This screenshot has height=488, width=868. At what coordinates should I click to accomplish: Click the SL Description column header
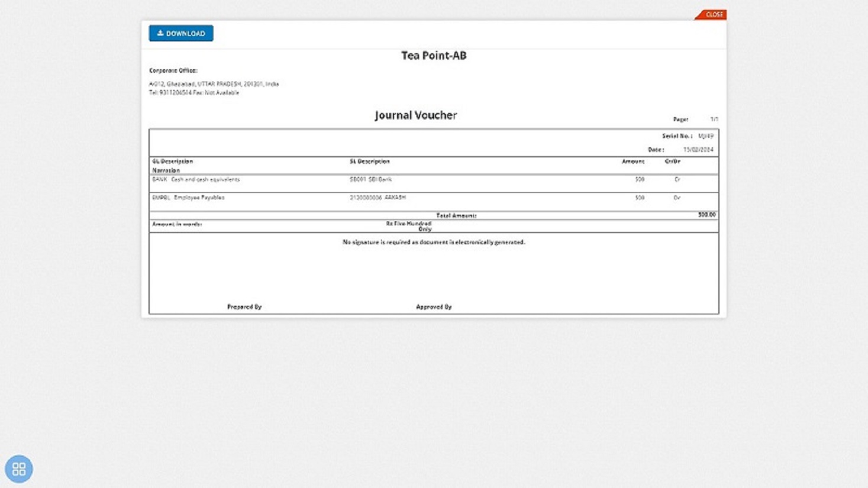point(370,161)
